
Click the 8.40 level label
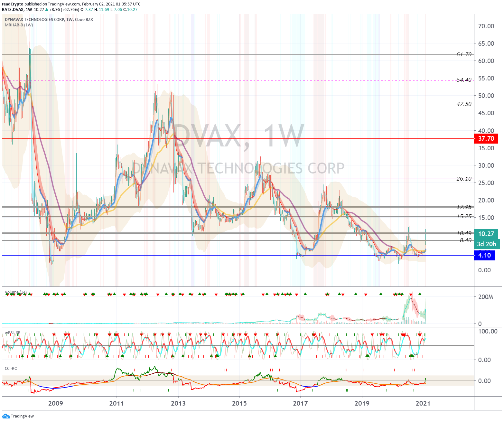[x=465, y=240]
